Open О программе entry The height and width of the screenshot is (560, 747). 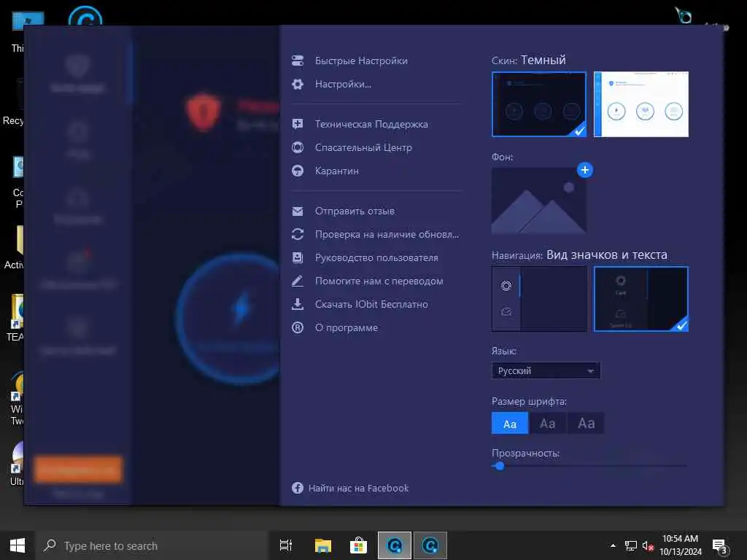[347, 327]
